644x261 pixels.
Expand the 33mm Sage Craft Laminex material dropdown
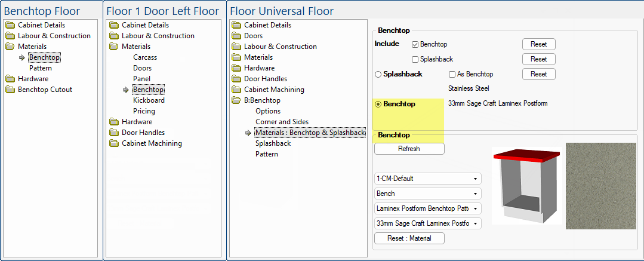tap(428, 223)
